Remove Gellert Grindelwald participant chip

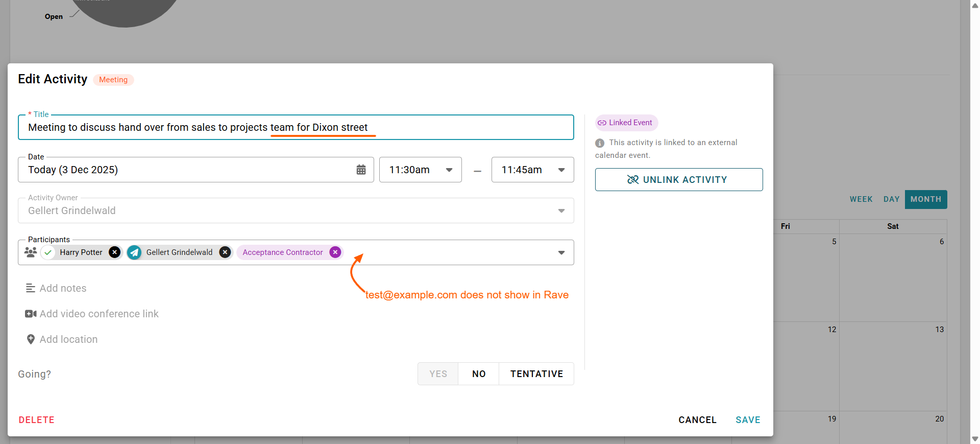[225, 252]
